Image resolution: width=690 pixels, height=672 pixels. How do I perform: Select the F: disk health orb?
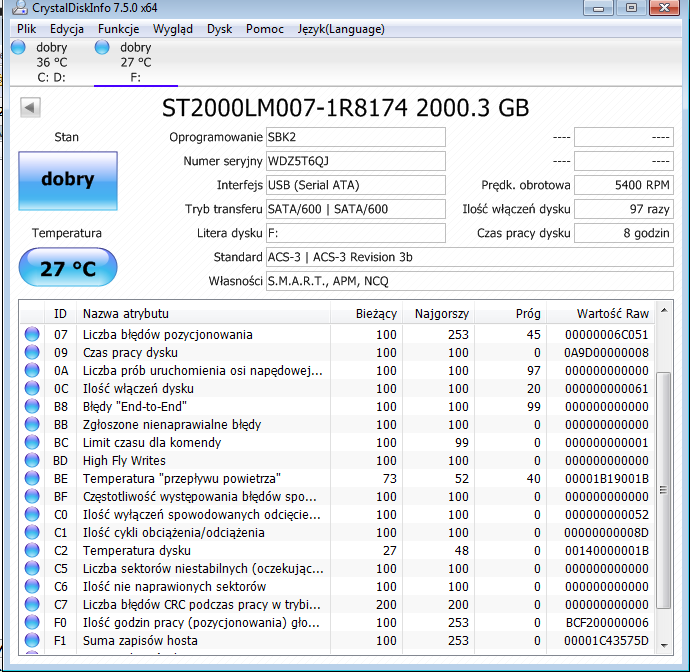point(102,47)
